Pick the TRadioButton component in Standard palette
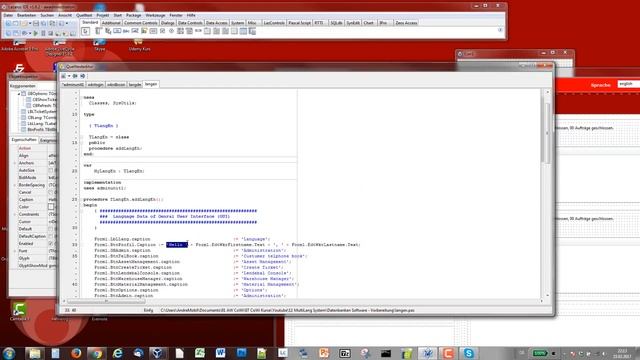 click(x=171, y=31)
